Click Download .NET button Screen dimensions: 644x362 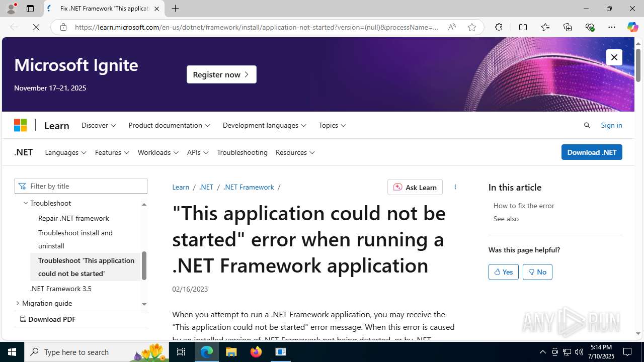click(592, 152)
